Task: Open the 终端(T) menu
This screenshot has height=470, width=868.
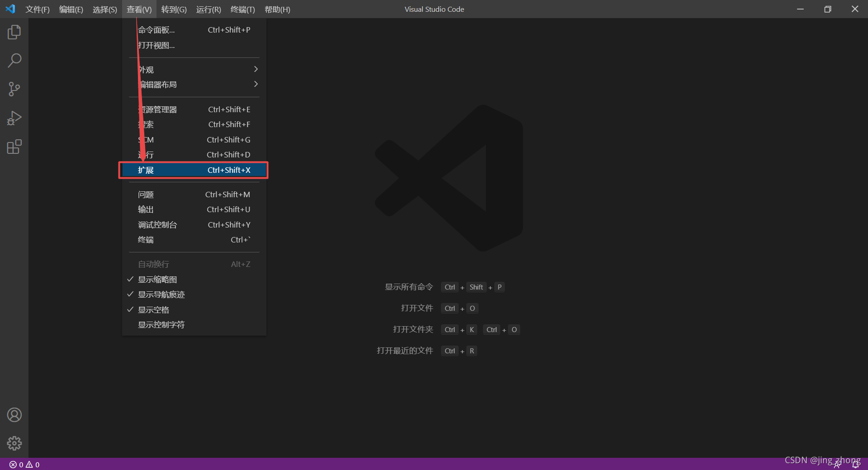Action: click(x=242, y=9)
